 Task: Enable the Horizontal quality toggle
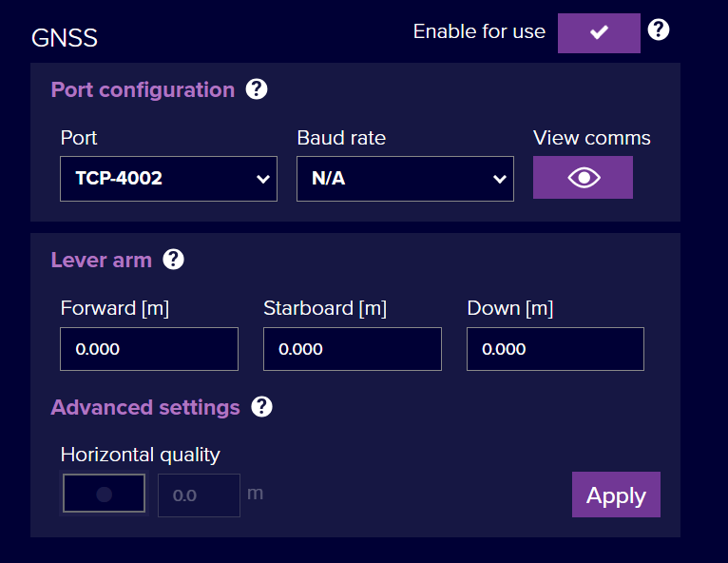click(104, 494)
